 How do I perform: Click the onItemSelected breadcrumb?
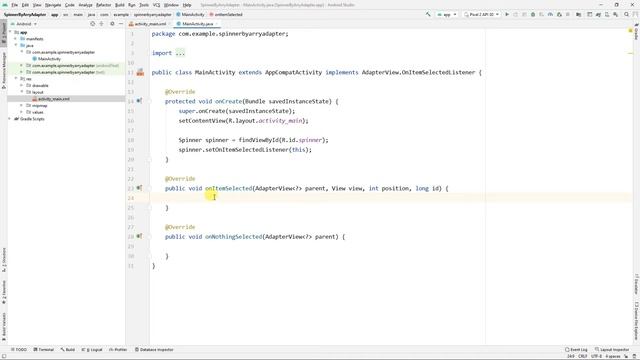pos(226,15)
